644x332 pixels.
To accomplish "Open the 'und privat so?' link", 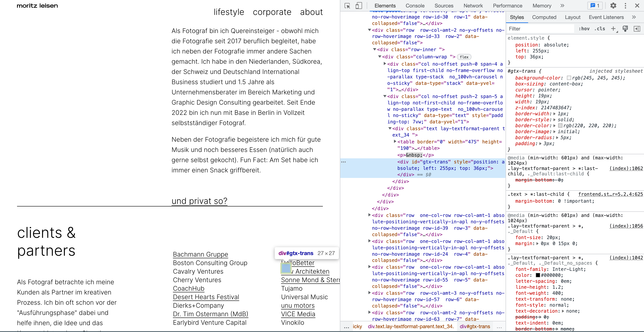I will pyautogui.click(x=199, y=201).
